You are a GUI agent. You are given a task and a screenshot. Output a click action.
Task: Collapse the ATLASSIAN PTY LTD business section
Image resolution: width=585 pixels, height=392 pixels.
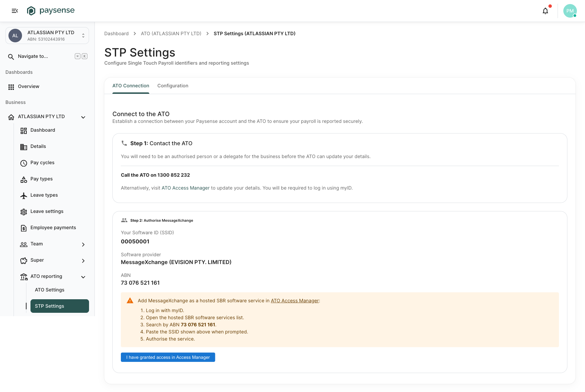pos(83,117)
